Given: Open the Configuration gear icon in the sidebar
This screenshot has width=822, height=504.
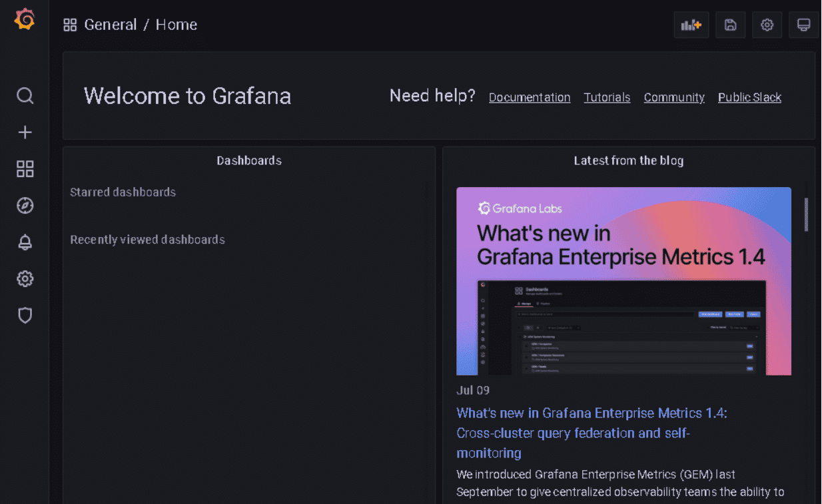Looking at the screenshot, I should 25,279.
